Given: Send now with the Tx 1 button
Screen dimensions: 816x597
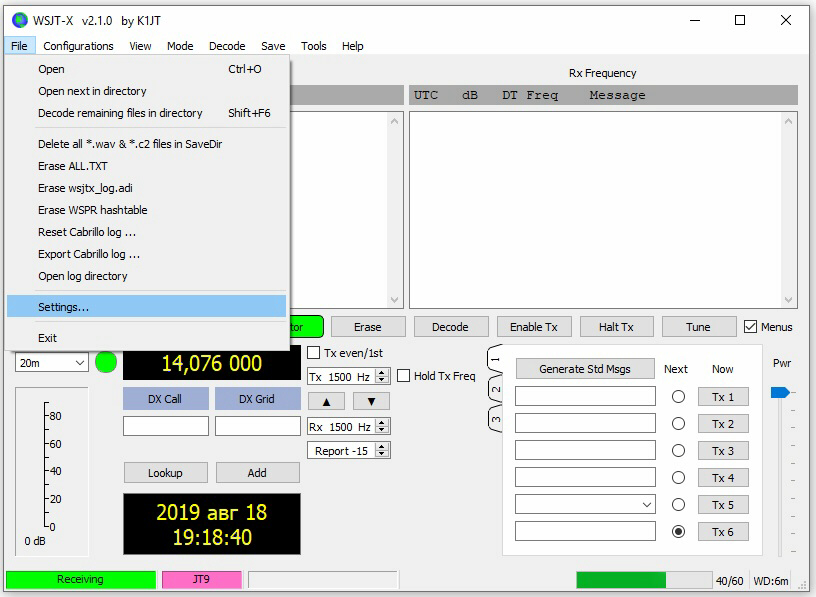Looking at the screenshot, I should [723, 397].
